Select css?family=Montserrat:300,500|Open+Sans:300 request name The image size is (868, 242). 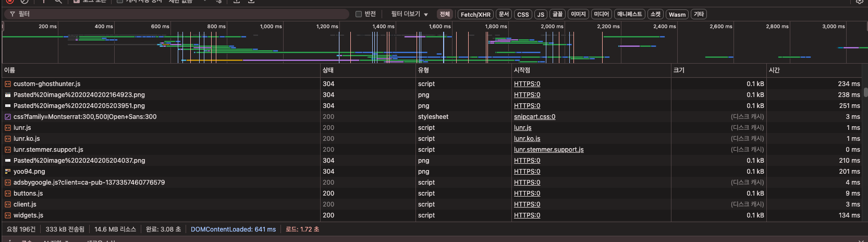coord(85,117)
